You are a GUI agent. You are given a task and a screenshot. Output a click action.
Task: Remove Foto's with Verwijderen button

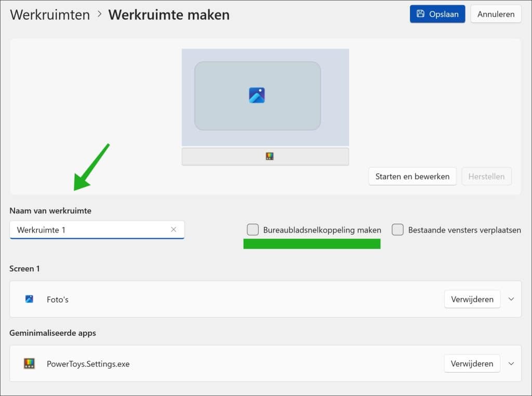pyautogui.click(x=472, y=299)
